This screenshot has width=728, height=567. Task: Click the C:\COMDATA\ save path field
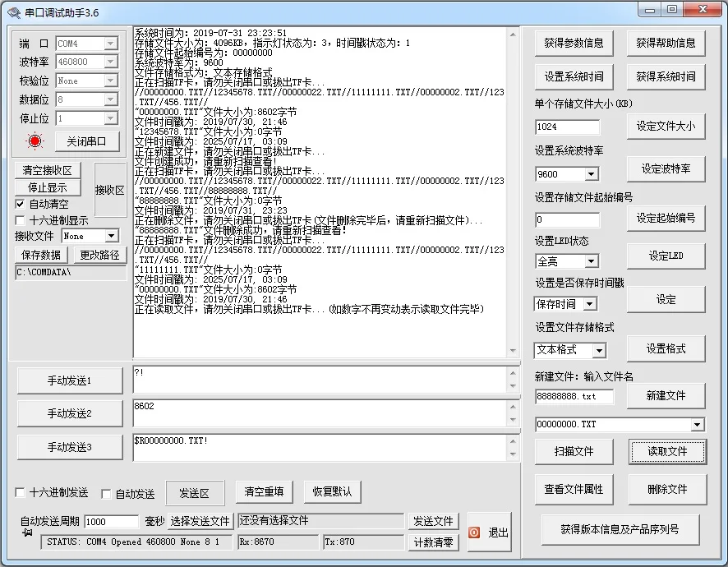pyautogui.click(x=71, y=273)
